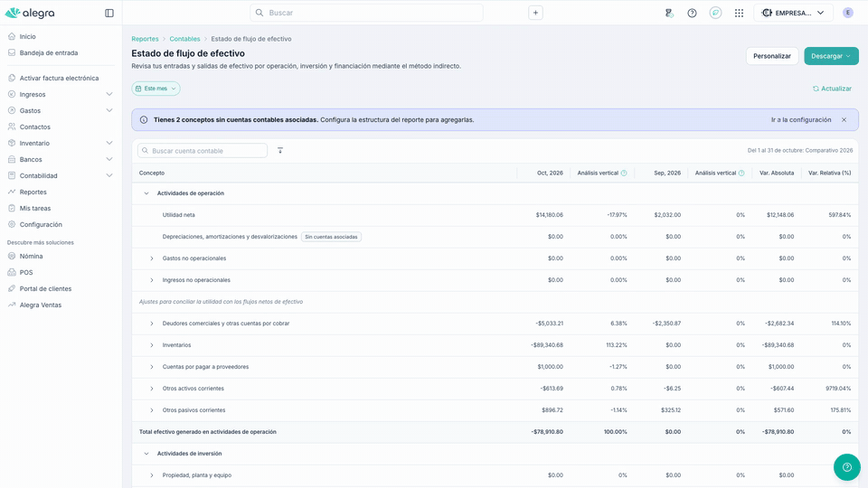
Task: Click the green chat circle icon in header
Action: (715, 13)
